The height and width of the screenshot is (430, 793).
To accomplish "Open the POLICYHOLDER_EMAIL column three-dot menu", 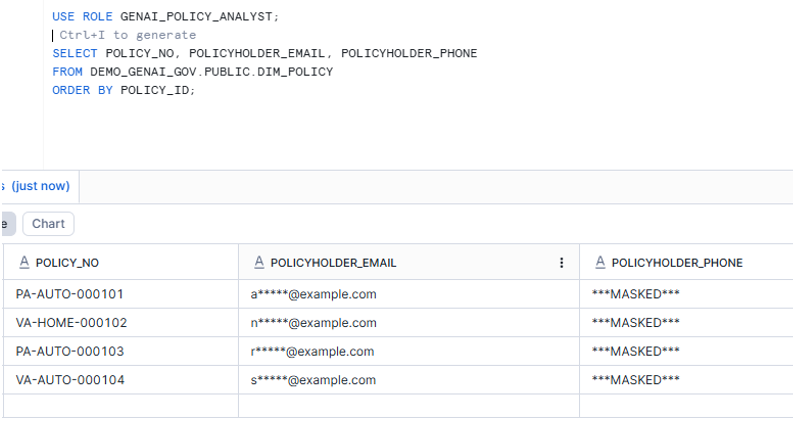I will pos(561,263).
